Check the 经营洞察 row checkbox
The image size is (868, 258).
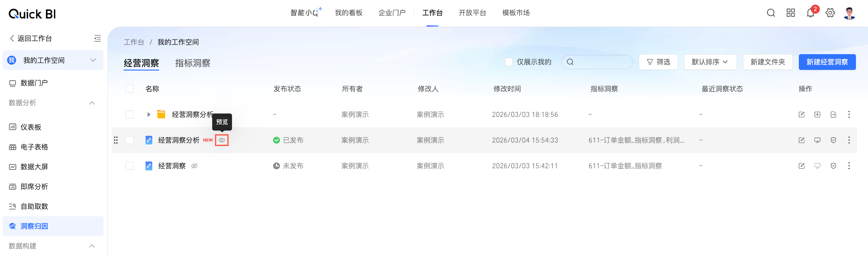pyautogui.click(x=129, y=166)
